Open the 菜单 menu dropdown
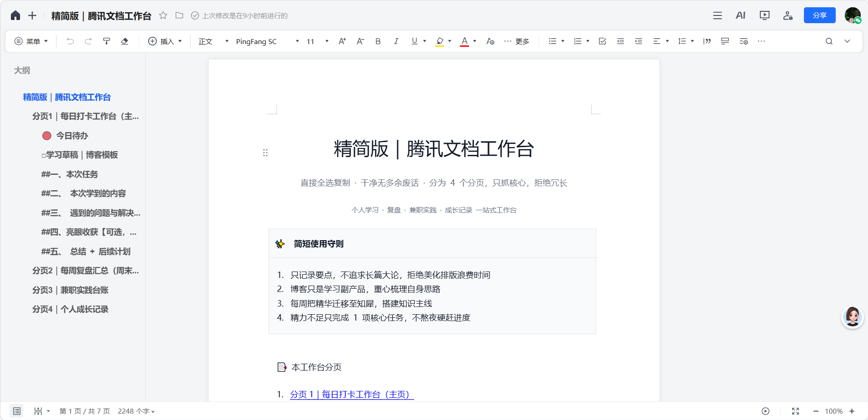Screen dimensions: 868x420 click(x=31, y=41)
